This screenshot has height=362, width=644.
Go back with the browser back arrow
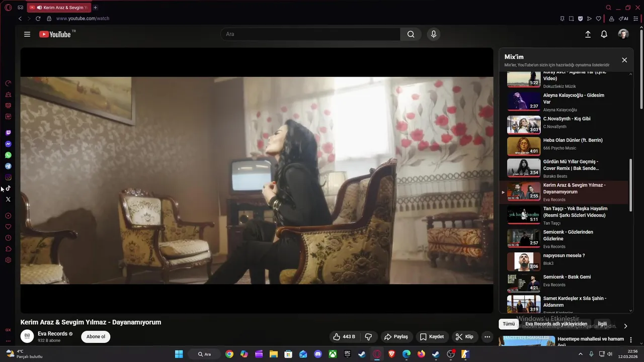tap(20, 19)
